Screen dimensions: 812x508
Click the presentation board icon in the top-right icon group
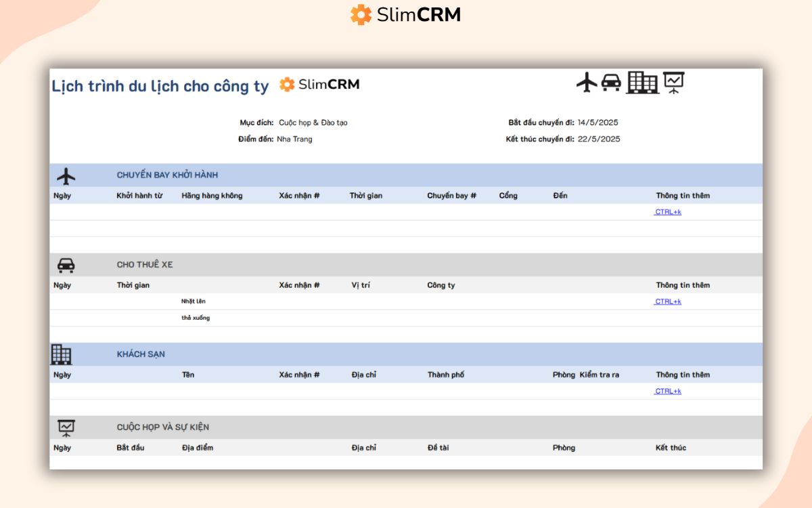[x=673, y=83]
